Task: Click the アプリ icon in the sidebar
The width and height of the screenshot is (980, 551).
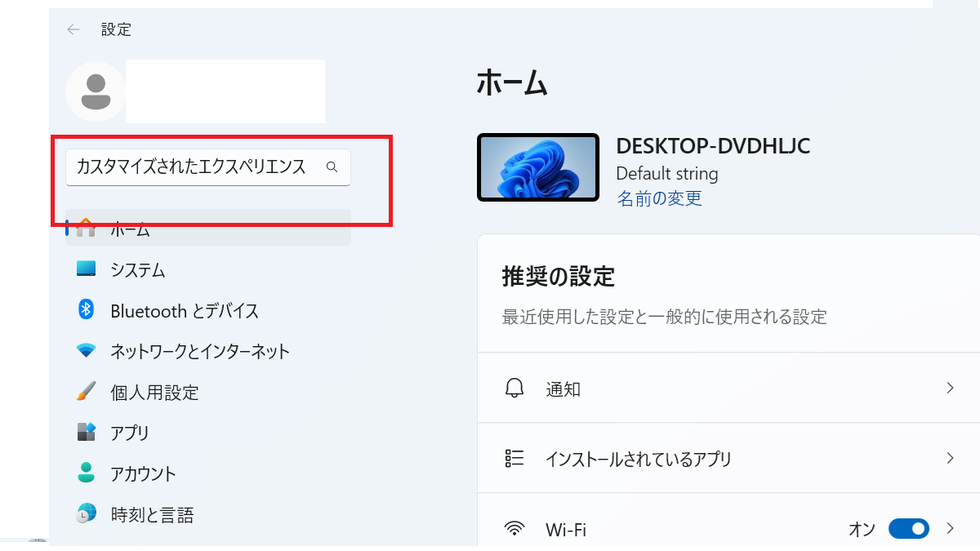Action: 86,433
